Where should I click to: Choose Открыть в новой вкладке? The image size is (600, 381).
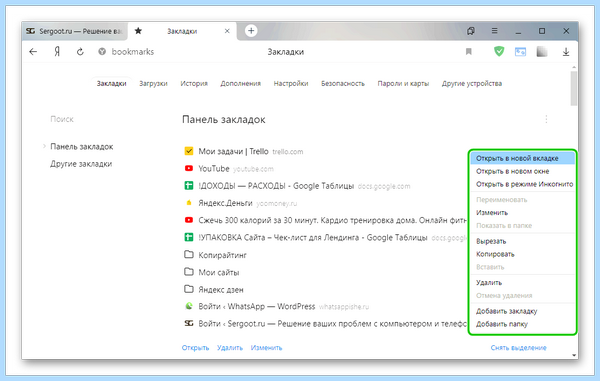[x=522, y=158]
